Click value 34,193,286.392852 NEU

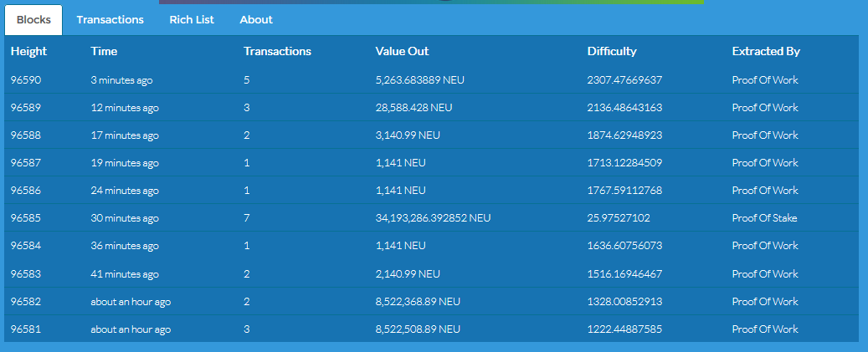pyautogui.click(x=433, y=218)
